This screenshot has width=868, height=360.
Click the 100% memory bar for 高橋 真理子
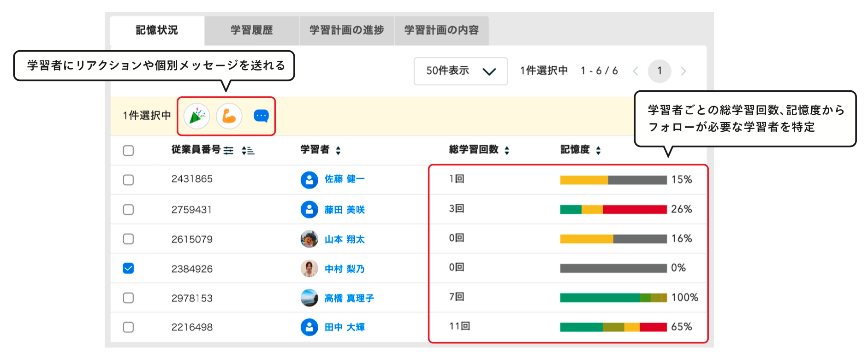click(613, 298)
